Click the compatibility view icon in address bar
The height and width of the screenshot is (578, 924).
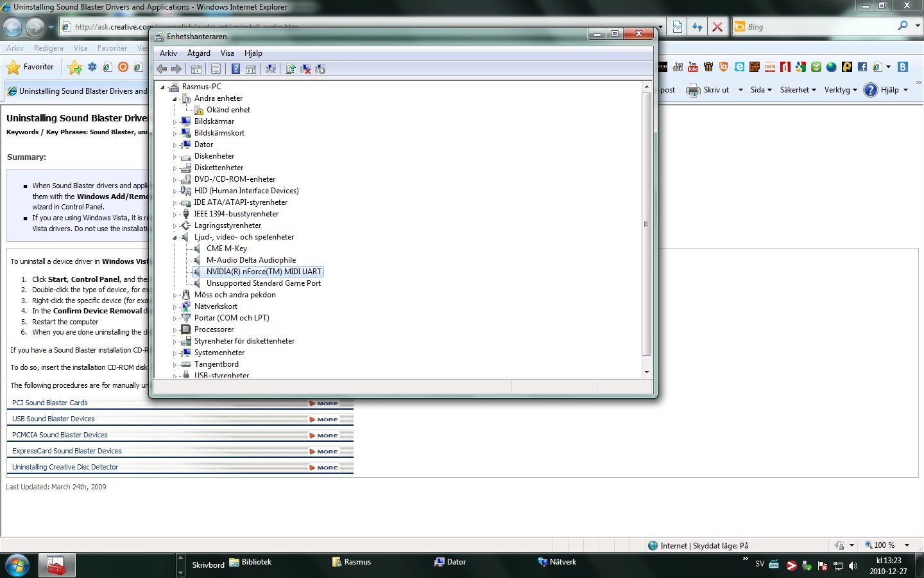(678, 27)
